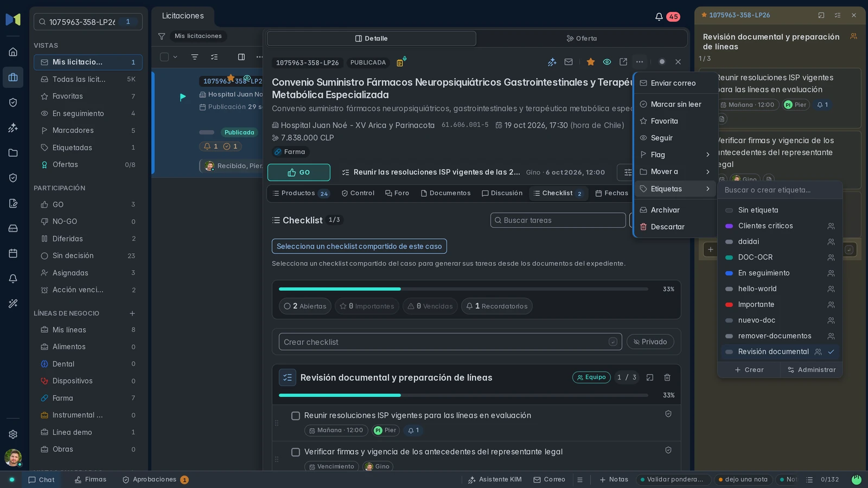
Task: Switch to the Documentos tab
Action: 445,193
